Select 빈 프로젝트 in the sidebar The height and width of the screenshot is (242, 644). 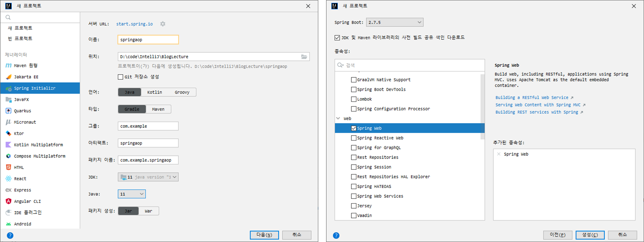point(20,38)
